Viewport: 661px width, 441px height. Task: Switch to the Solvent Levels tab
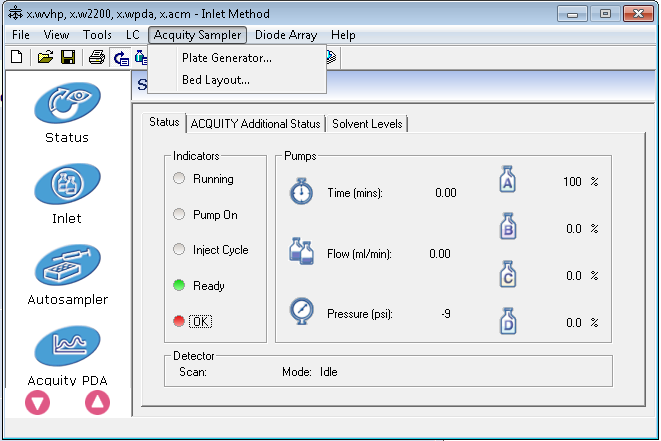tap(367, 124)
